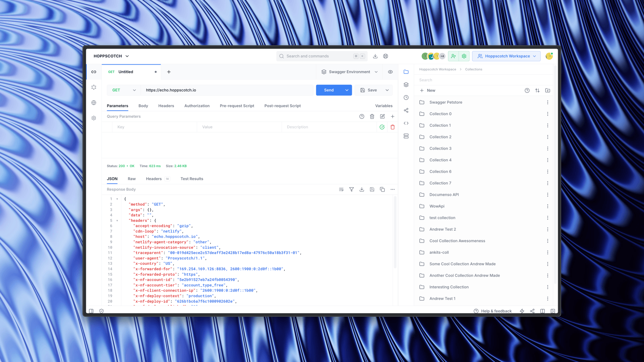This screenshot has width=644, height=362.
Task: Open Swagger Environment selector dropdown
Action: tap(349, 72)
